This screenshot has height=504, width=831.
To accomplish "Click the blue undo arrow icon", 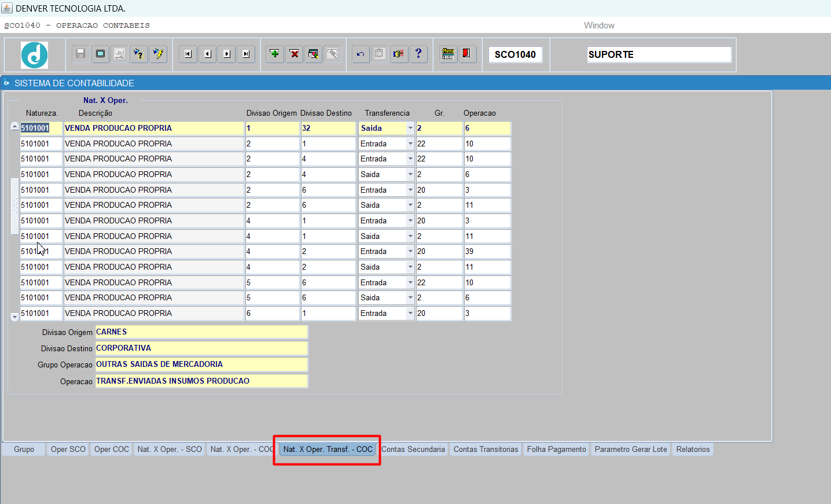I will pyautogui.click(x=361, y=54).
